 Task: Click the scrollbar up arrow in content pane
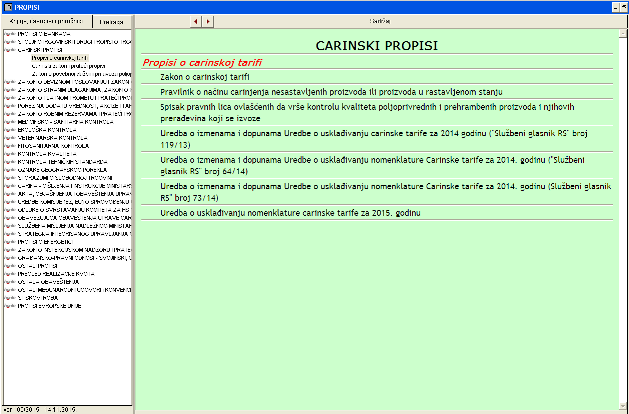623,33
